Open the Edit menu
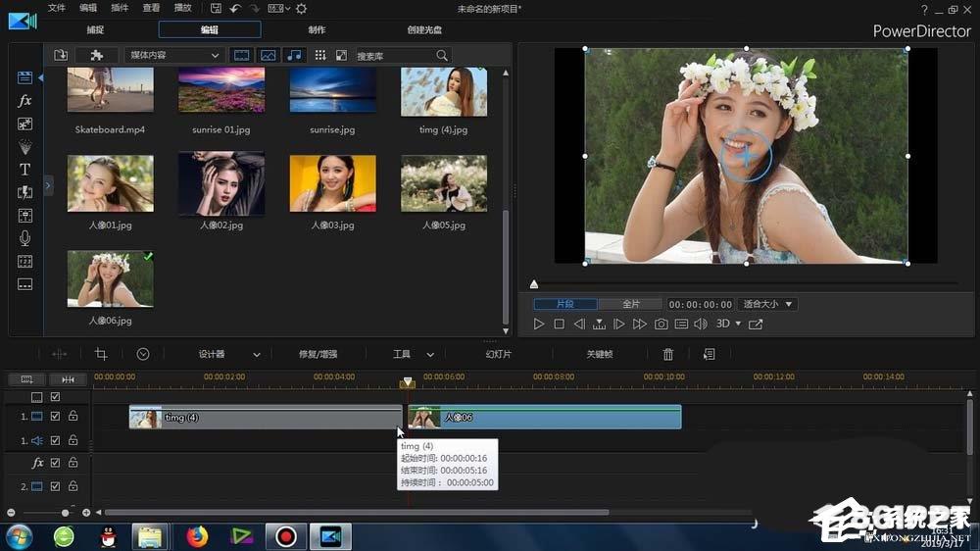Screen dimensions: 980x551 click(x=88, y=8)
